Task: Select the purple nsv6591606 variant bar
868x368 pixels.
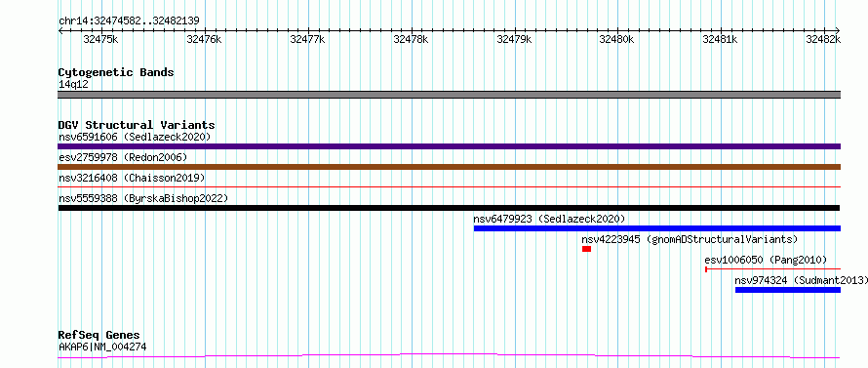Action: click(449, 146)
